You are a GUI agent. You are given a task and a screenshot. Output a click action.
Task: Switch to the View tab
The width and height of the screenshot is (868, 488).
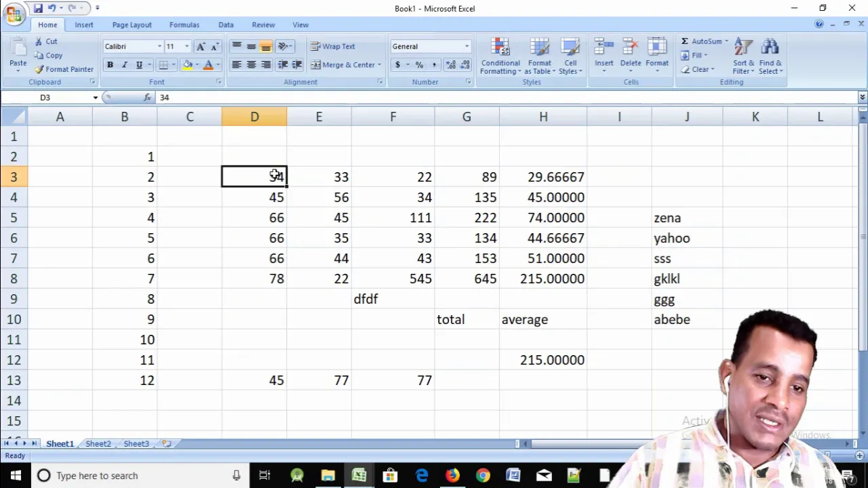coord(300,24)
